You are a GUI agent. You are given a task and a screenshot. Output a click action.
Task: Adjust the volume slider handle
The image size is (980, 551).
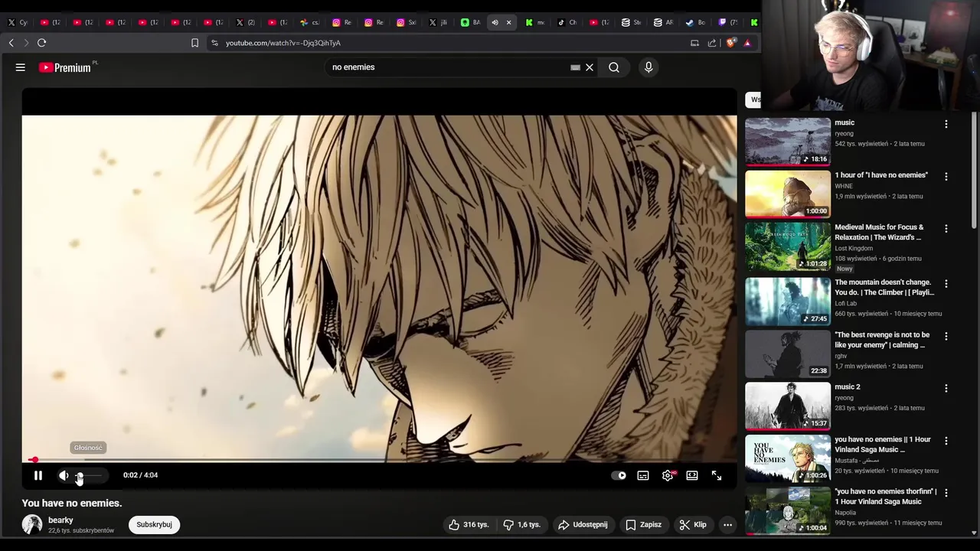[x=80, y=475]
